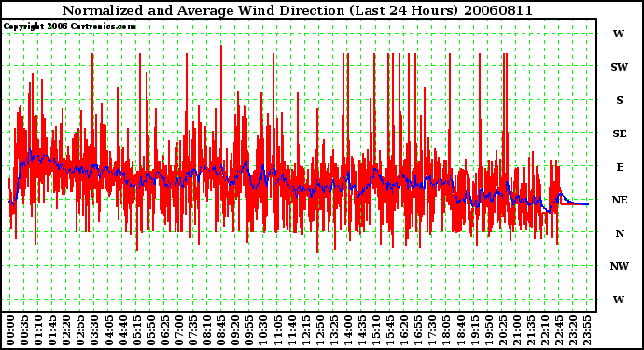This screenshot has width=644, height=350.
Task: Click the 14:35 time label
Action: coord(361,330)
